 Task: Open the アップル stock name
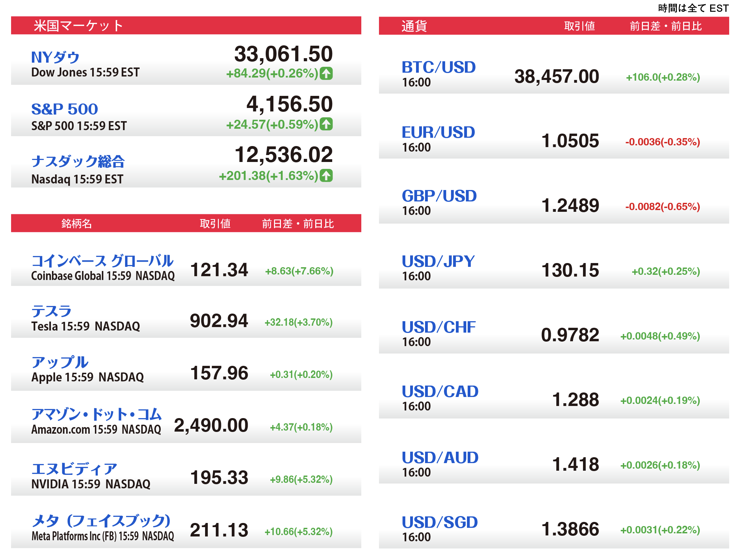[60, 362]
